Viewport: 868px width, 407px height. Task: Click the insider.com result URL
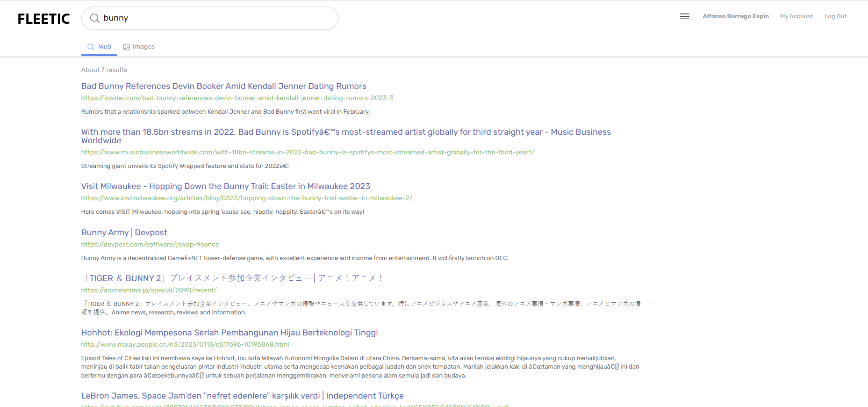click(237, 98)
